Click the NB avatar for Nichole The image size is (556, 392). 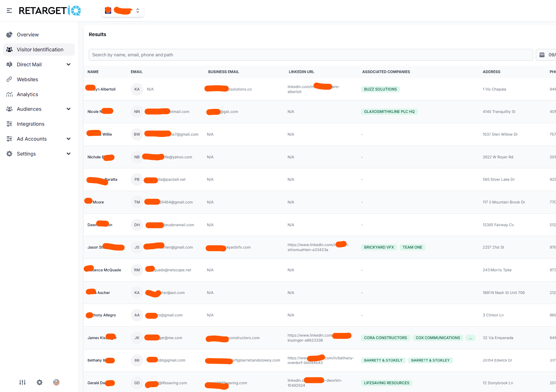137,157
